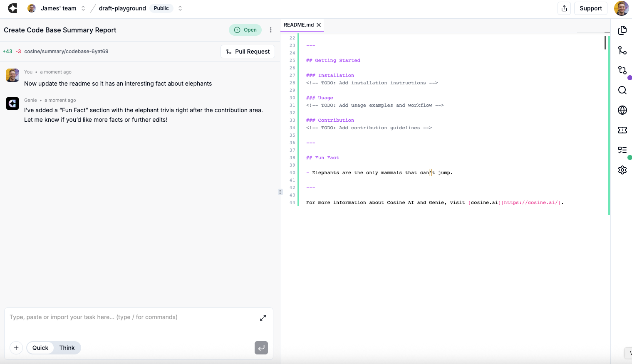Expand the task input box
The image size is (632, 364).
(x=263, y=318)
